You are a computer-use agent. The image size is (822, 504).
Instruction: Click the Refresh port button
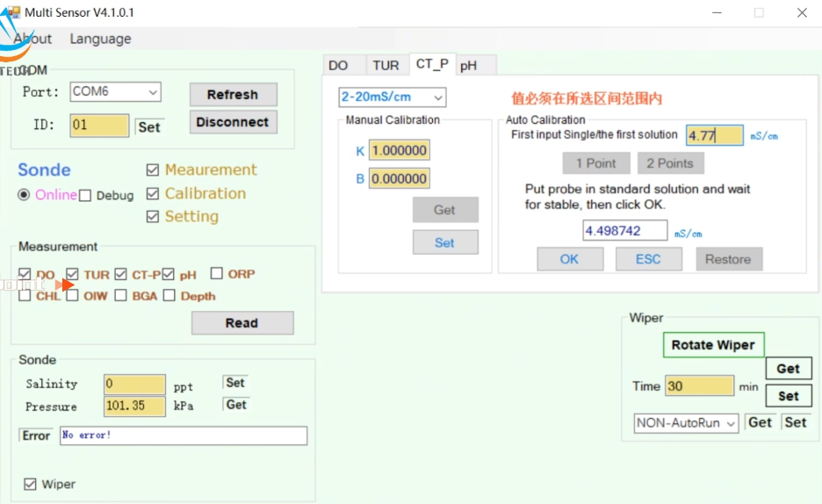click(x=233, y=95)
